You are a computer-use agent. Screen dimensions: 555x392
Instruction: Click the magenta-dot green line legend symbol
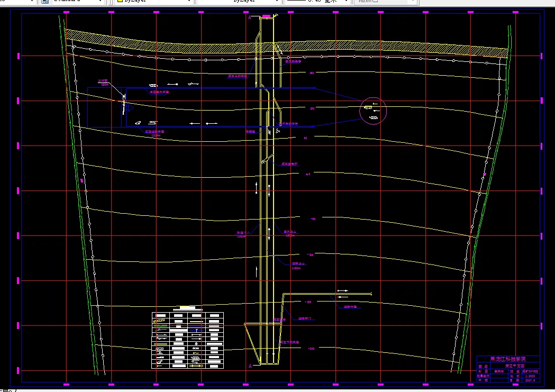(x=161, y=330)
